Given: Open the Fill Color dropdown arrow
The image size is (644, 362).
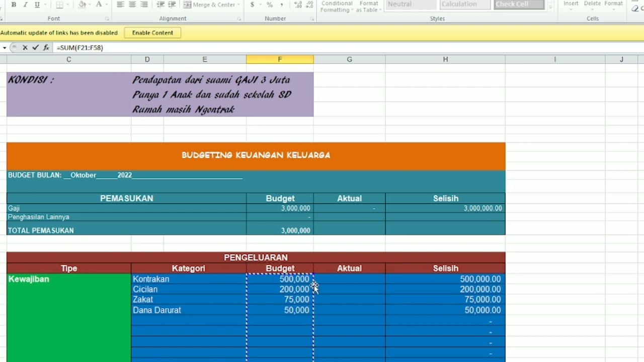Looking at the screenshot, I should click(91, 5).
